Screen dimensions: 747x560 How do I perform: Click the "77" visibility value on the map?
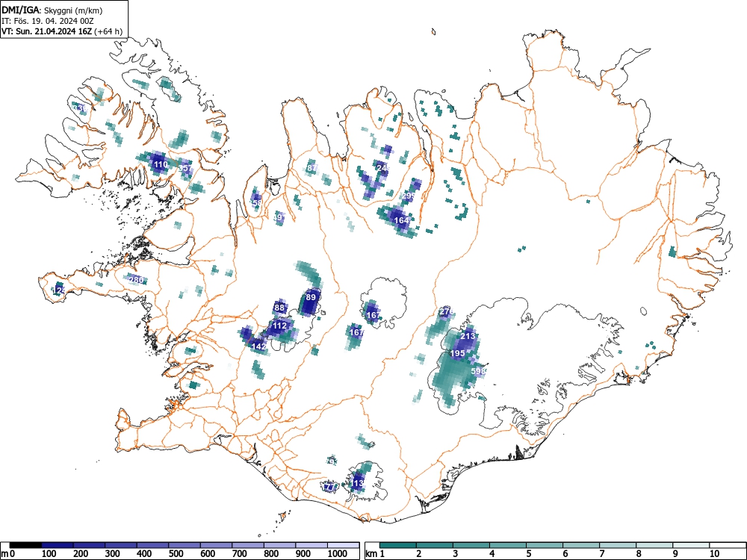tap(329, 487)
